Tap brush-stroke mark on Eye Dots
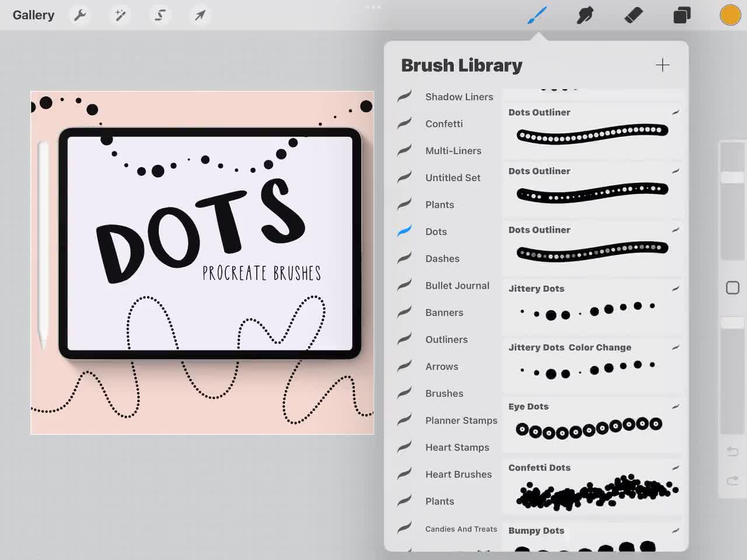Screen dimensions: 747x560 [x=676, y=406]
